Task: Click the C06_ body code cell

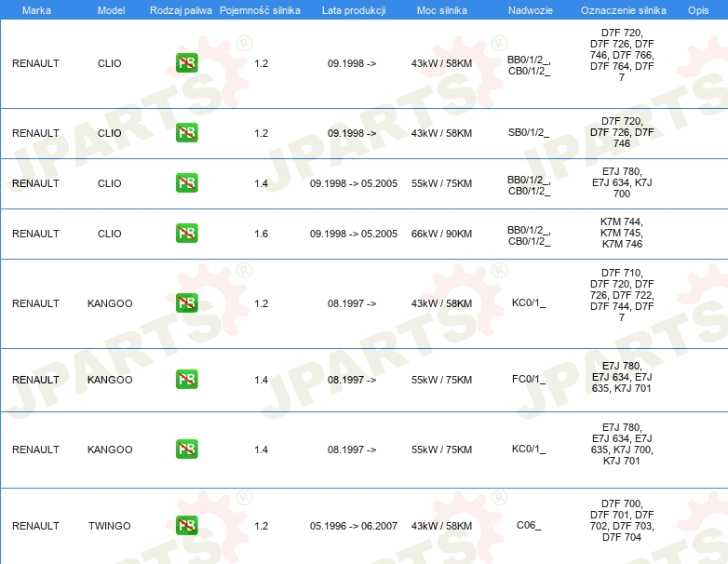Action: click(x=529, y=525)
